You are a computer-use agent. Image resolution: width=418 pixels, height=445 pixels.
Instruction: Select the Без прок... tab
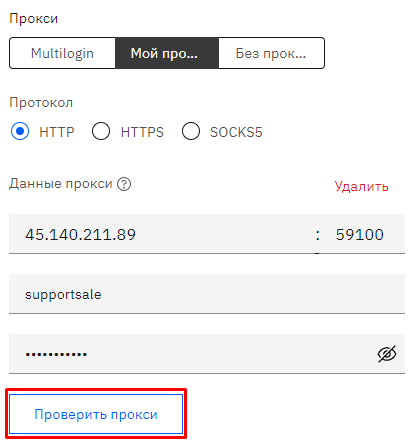(271, 53)
